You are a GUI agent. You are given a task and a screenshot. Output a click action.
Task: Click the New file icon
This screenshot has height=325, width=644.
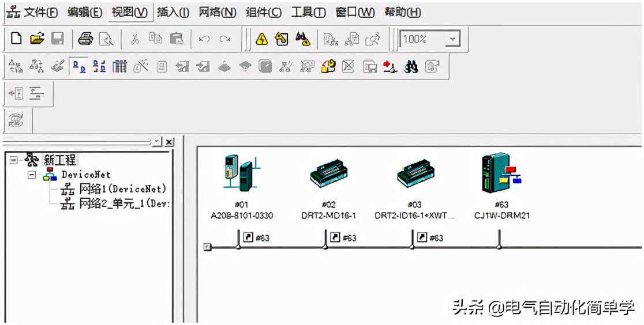[17, 39]
